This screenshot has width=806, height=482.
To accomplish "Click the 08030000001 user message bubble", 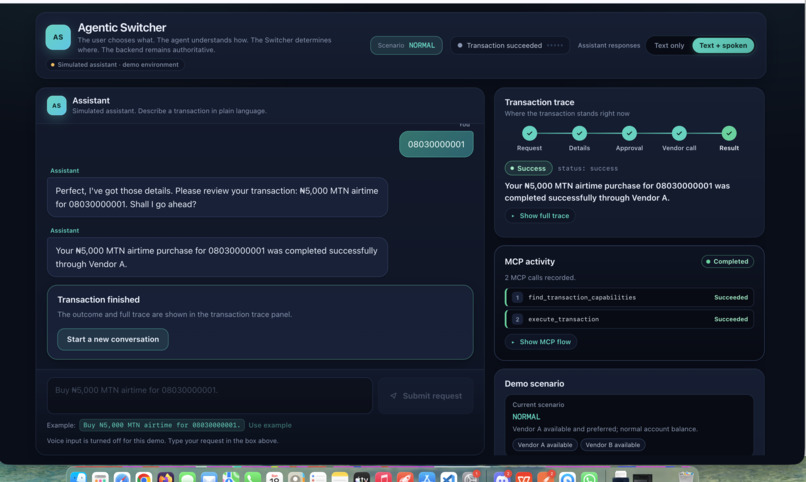I will (x=436, y=144).
